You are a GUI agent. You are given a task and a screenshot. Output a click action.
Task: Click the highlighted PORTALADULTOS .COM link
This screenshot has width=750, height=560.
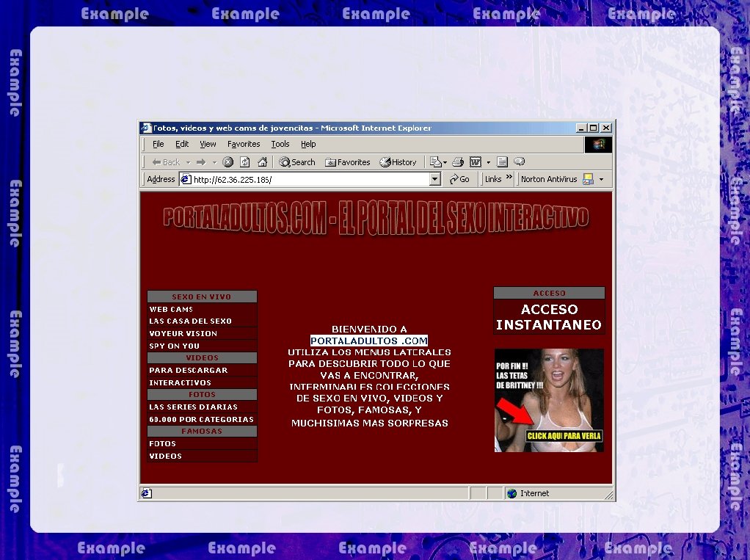click(369, 341)
